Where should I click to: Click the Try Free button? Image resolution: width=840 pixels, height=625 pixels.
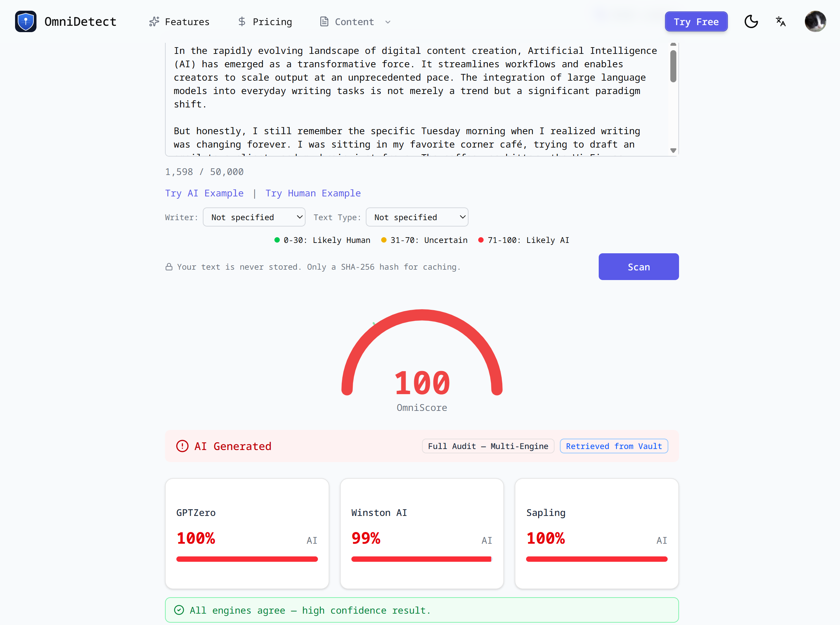pyautogui.click(x=696, y=22)
